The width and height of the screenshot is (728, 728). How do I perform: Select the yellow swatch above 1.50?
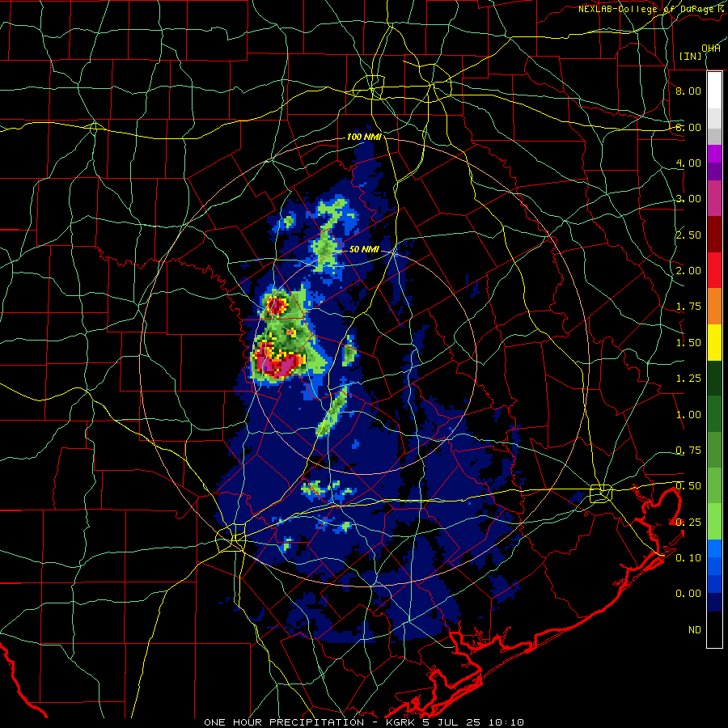[714, 342]
